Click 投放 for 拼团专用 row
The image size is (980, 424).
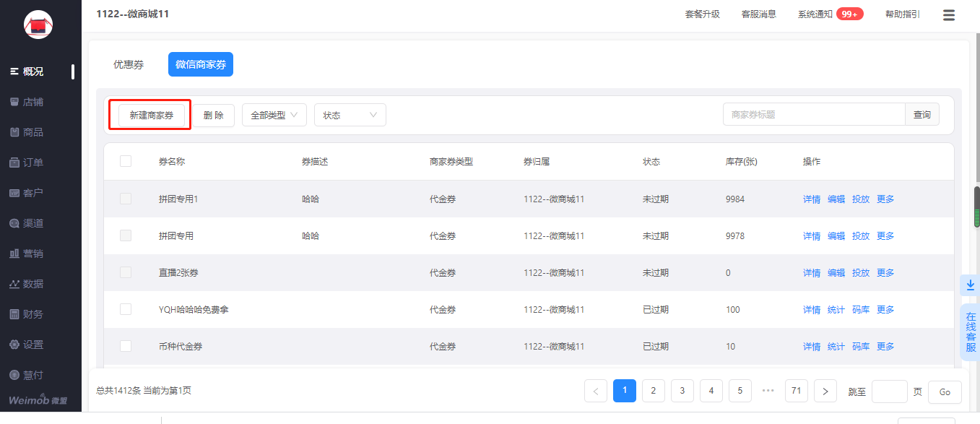861,236
